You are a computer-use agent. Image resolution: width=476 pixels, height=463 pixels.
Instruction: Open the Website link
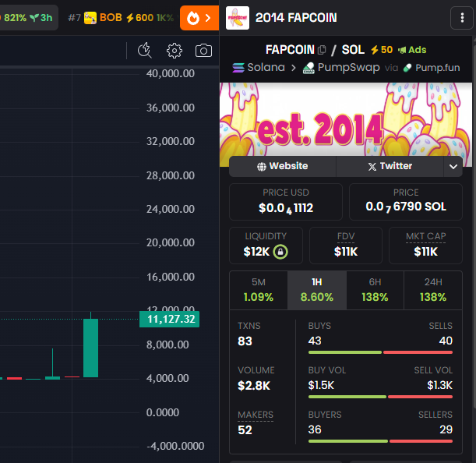(x=282, y=166)
